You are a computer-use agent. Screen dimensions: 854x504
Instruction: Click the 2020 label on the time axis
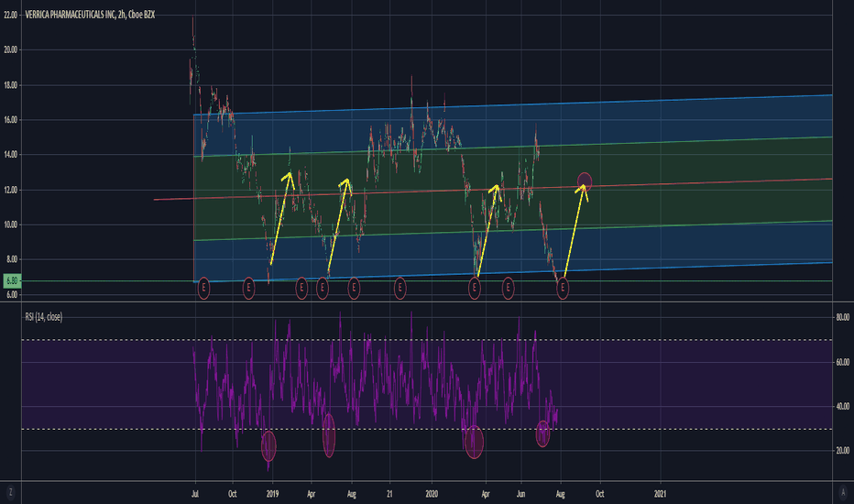click(x=432, y=494)
